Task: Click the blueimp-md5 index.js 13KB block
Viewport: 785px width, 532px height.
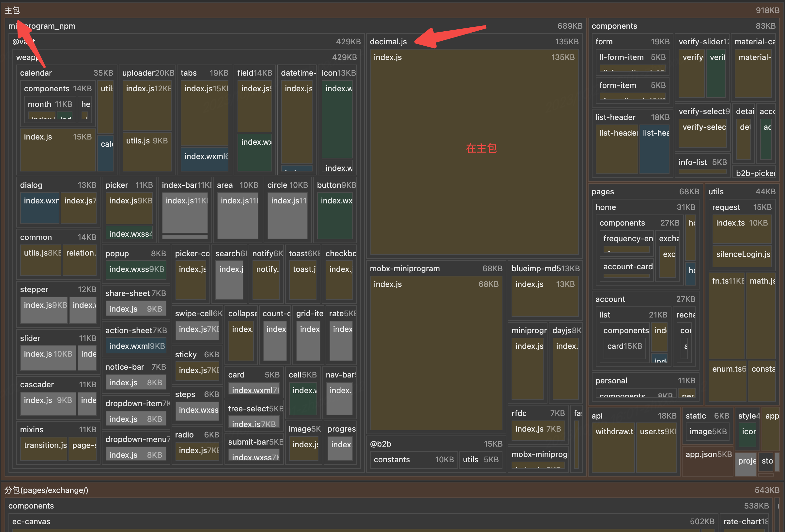Action: tap(545, 297)
